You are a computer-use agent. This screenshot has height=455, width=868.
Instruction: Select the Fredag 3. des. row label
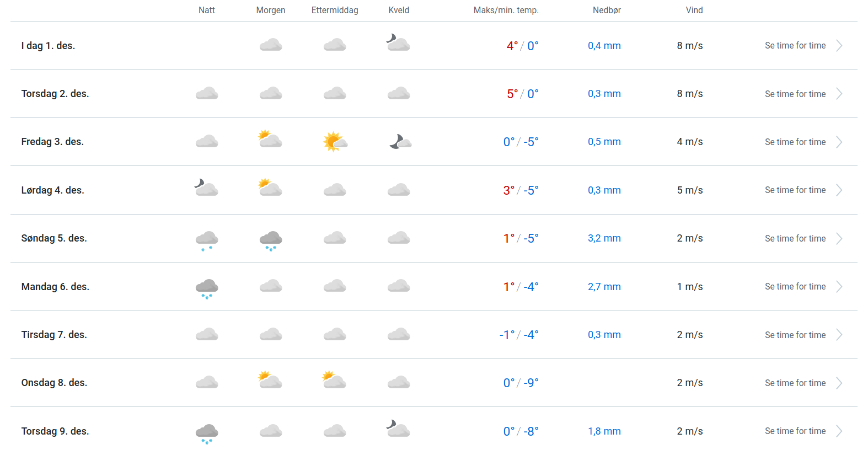(x=52, y=142)
